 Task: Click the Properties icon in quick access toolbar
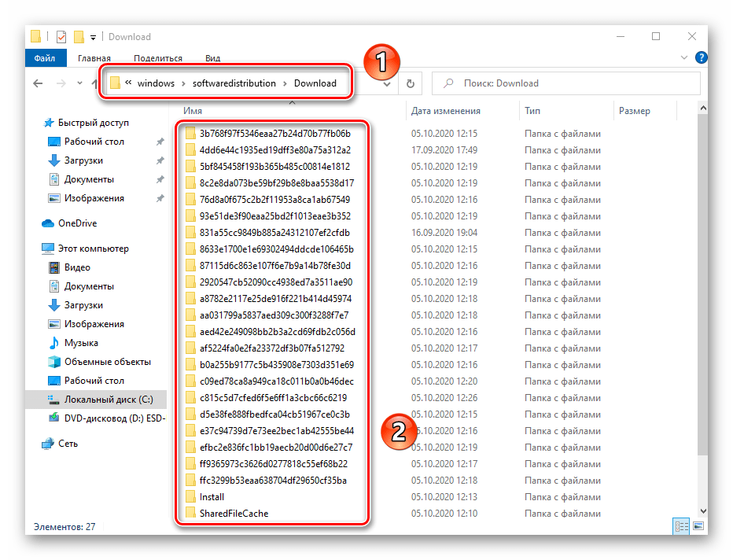(x=61, y=37)
